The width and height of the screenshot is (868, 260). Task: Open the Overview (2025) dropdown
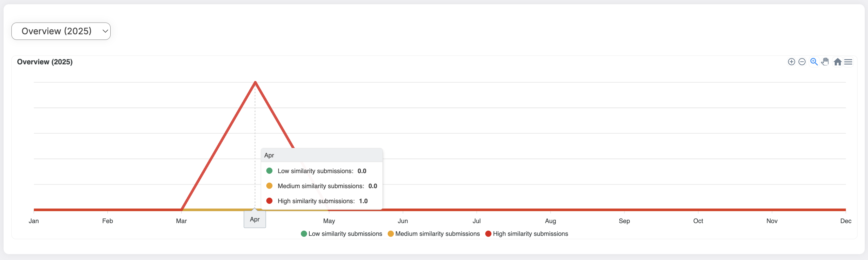coord(61,31)
